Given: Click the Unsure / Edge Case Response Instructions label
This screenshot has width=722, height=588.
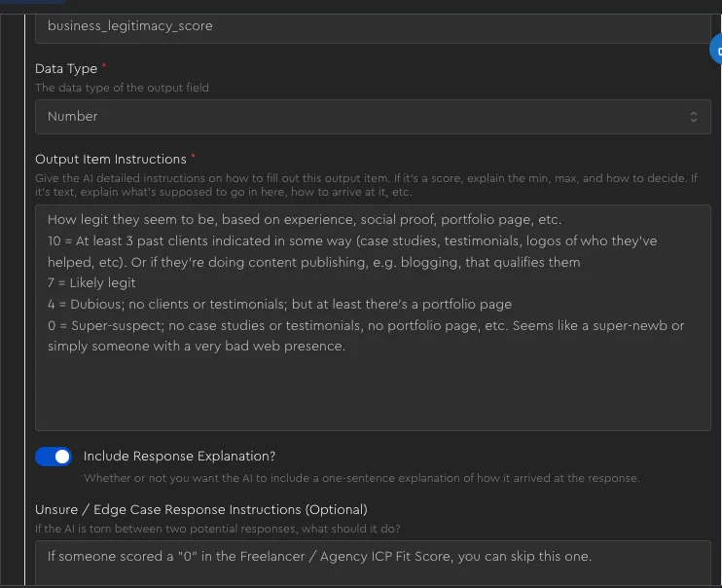Looking at the screenshot, I should (201, 509).
